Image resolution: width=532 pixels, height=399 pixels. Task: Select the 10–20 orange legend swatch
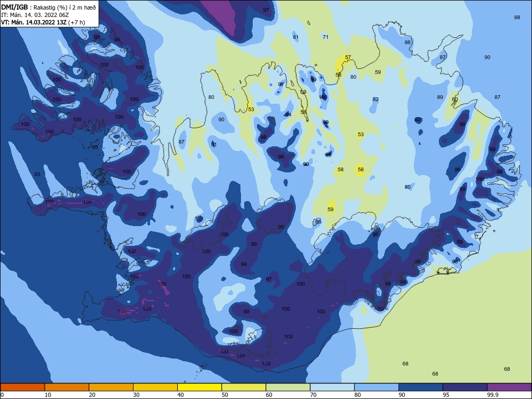tap(67, 387)
